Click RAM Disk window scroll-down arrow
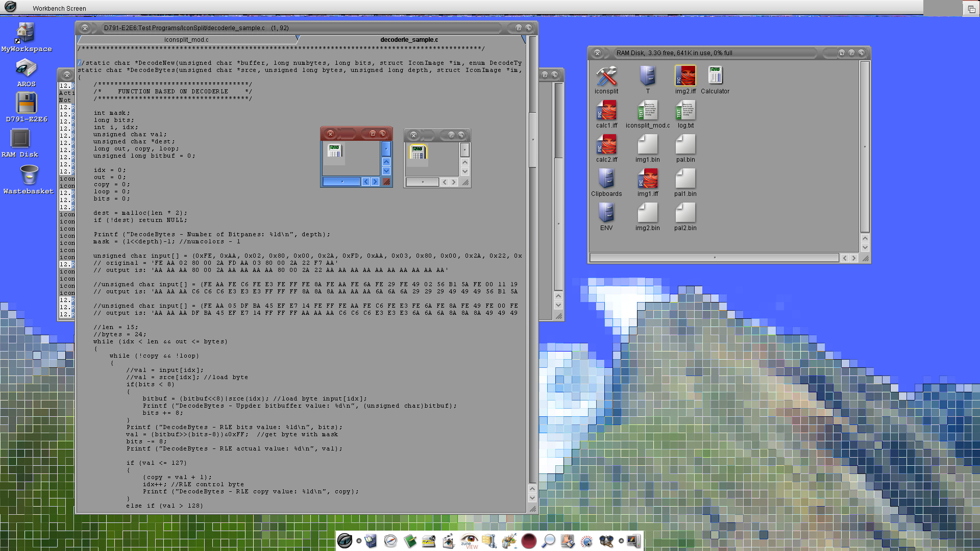Image resolution: width=980 pixels, height=551 pixels. click(x=865, y=247)
